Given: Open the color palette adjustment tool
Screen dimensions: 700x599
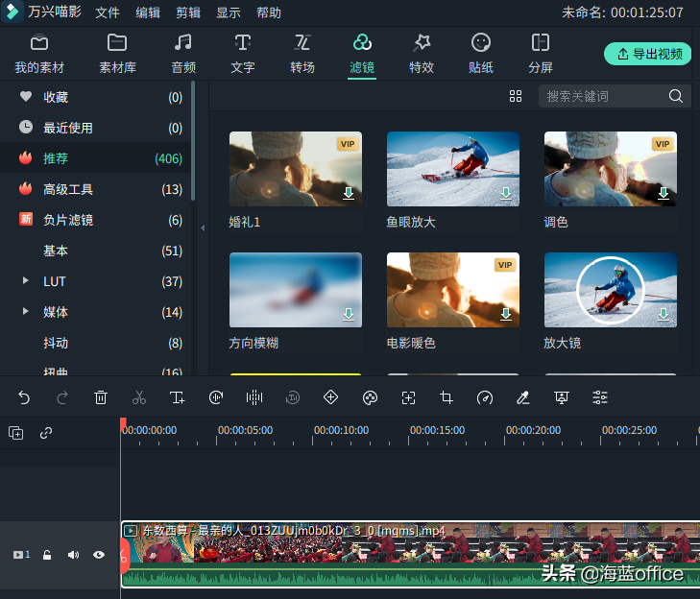Looking at the screenshot, I should 370,397.
